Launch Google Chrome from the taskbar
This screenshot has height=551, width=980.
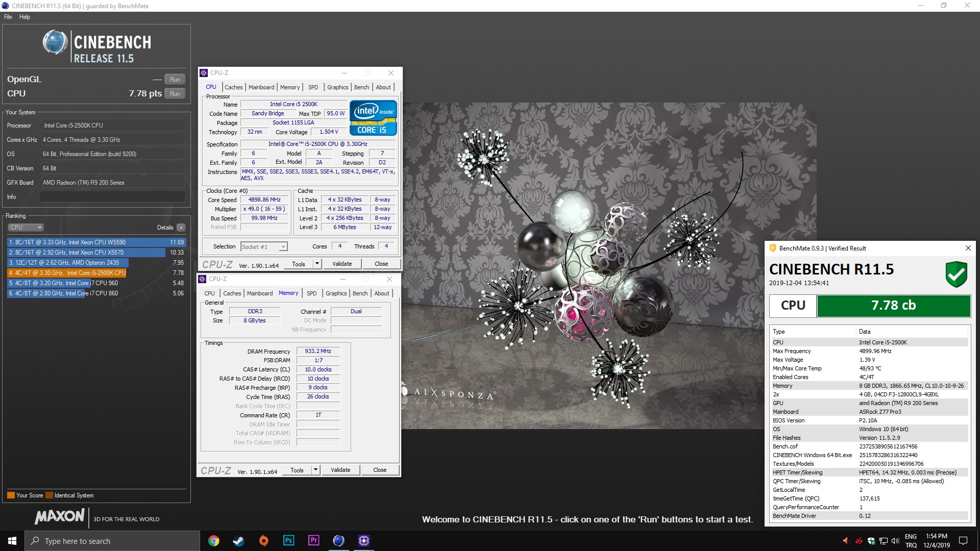pyautogui.click(x=214, y=541)
